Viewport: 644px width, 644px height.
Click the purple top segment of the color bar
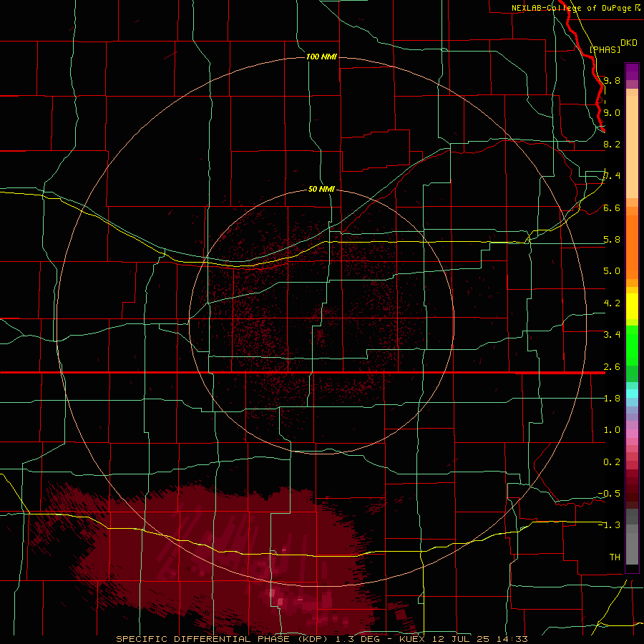click(x=632, y=72)
